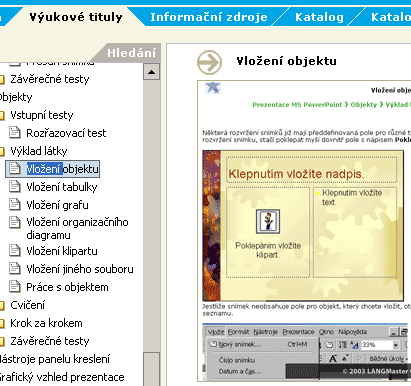This screenshot has width=411, height=386.
Task: Click the Objekty breadcrumb link
Action: [363, 105]
